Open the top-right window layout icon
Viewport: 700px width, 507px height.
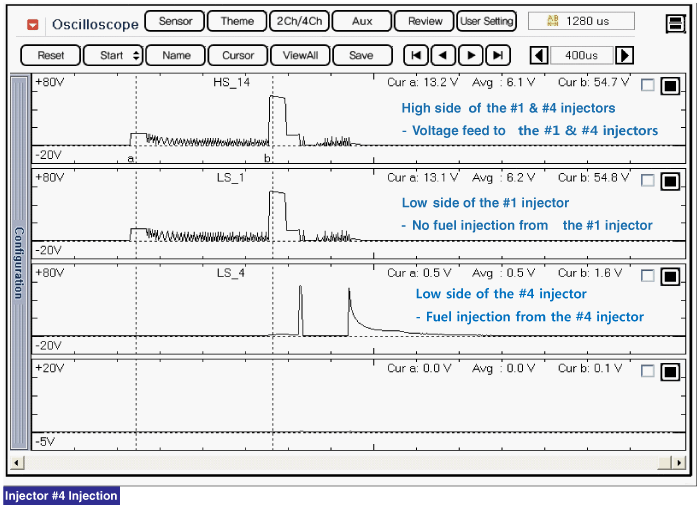[x=675, y=22]
